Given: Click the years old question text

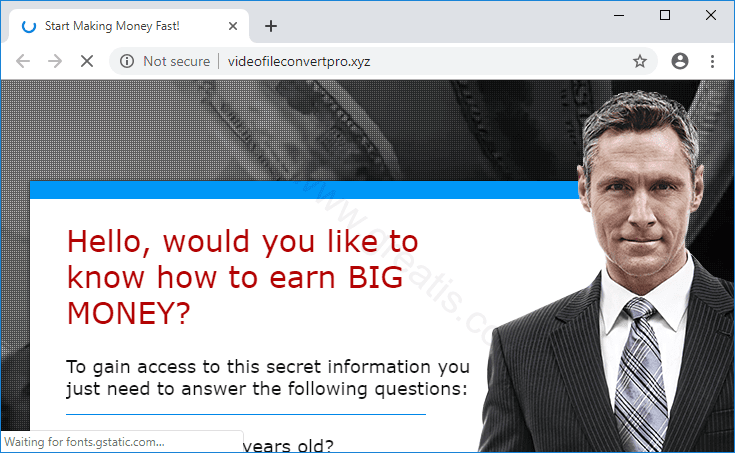Looking at the screenshot, I should click(288, 445).
